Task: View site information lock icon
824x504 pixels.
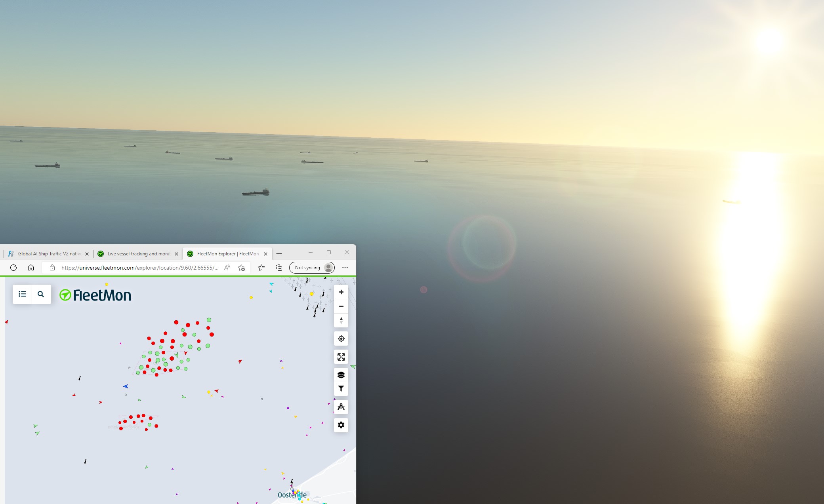Action: [x=52, y=268]
